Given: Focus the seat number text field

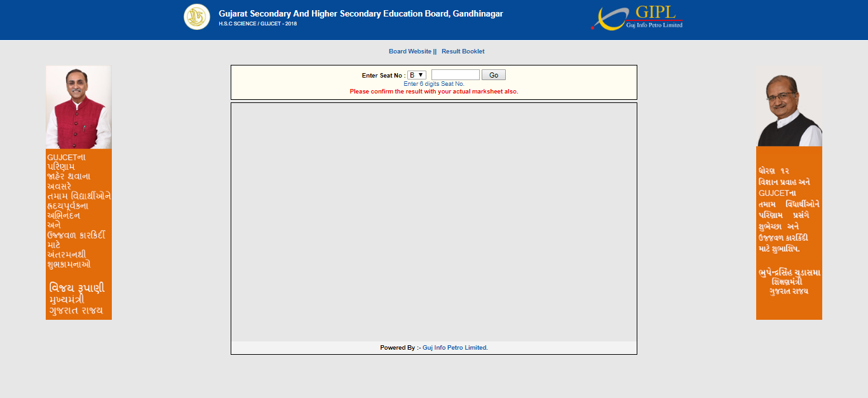Looking at the screenshot, I should point(455,75).
